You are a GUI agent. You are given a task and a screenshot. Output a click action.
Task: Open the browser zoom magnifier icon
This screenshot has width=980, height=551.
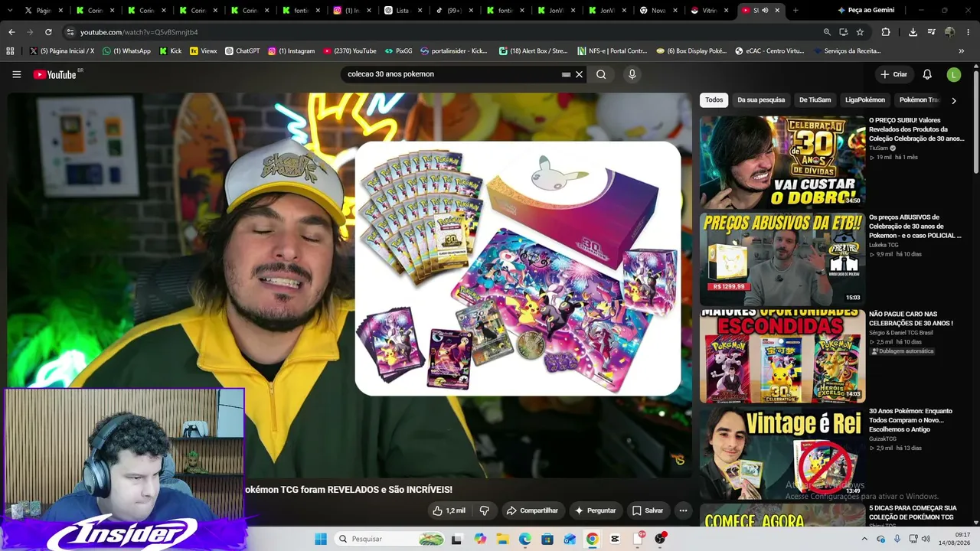coord(827,32)
